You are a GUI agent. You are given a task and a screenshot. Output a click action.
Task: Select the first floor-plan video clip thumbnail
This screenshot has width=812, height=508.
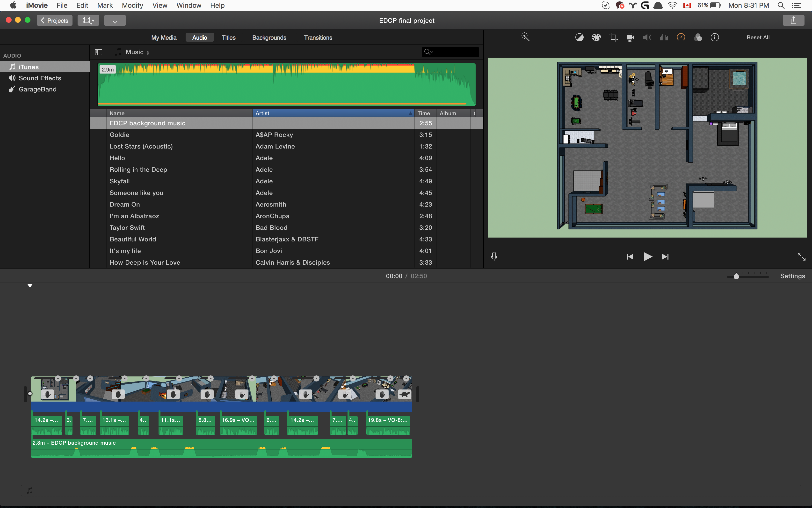pos(53,389)
